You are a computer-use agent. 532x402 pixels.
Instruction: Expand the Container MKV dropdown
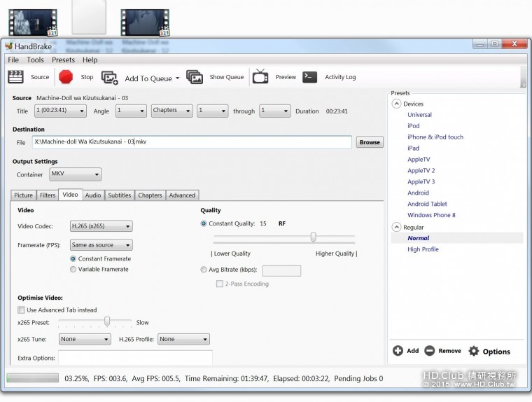click(76, 174)
